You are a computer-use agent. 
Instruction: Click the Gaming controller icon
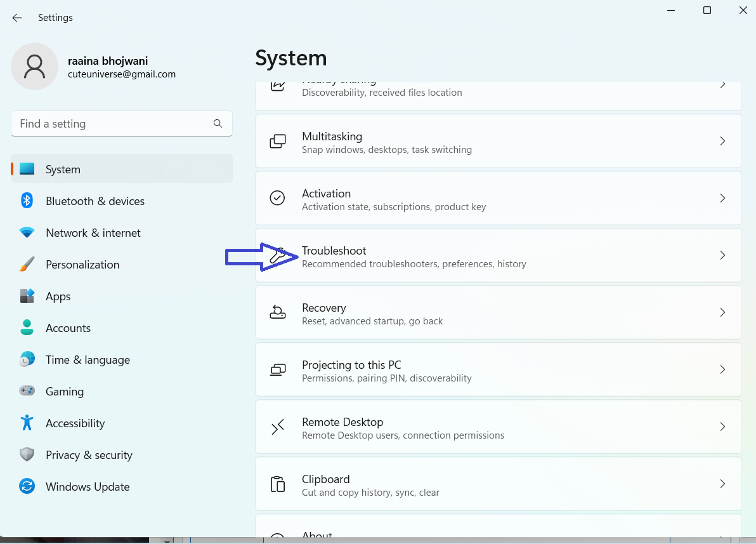27,392
